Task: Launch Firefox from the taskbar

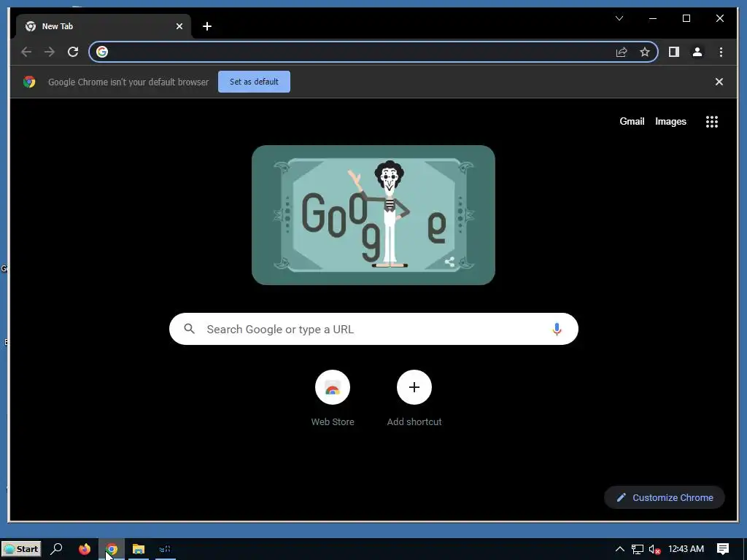Action: (85, 549)
